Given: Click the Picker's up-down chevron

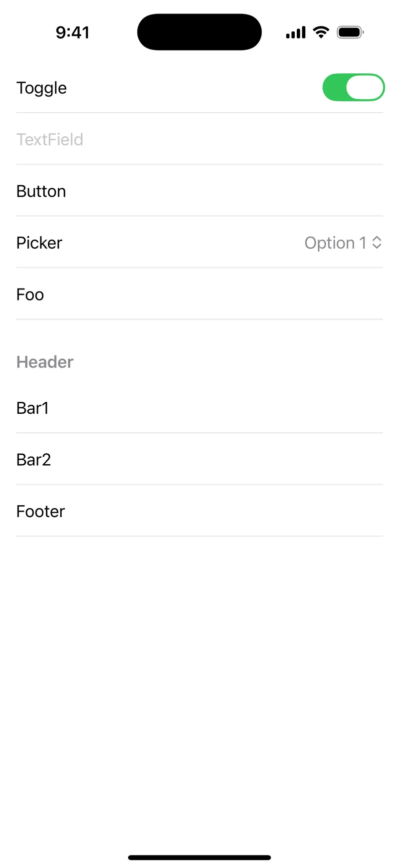Looking at the screenshot, I should pyautogui.click(x=378, y=243).
